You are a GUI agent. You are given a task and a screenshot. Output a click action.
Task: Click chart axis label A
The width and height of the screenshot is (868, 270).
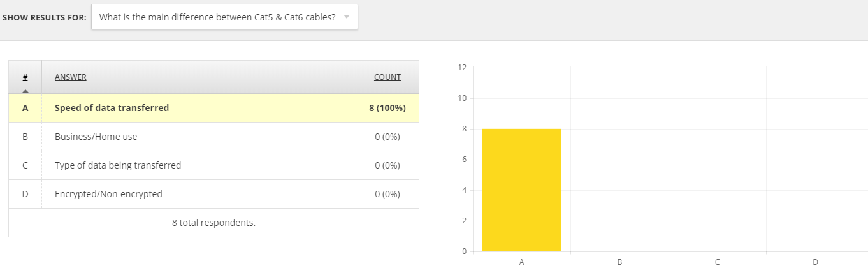click(521, 262)
